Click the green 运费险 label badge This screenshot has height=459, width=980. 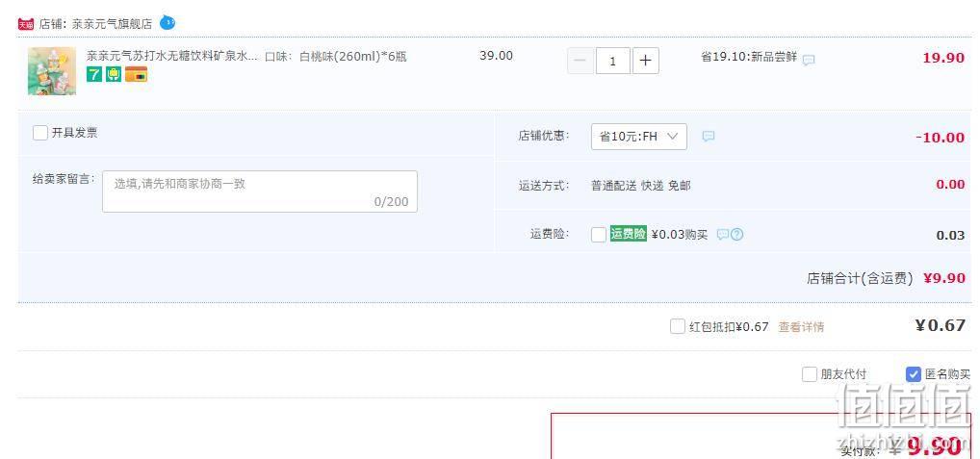pos(628,234)
